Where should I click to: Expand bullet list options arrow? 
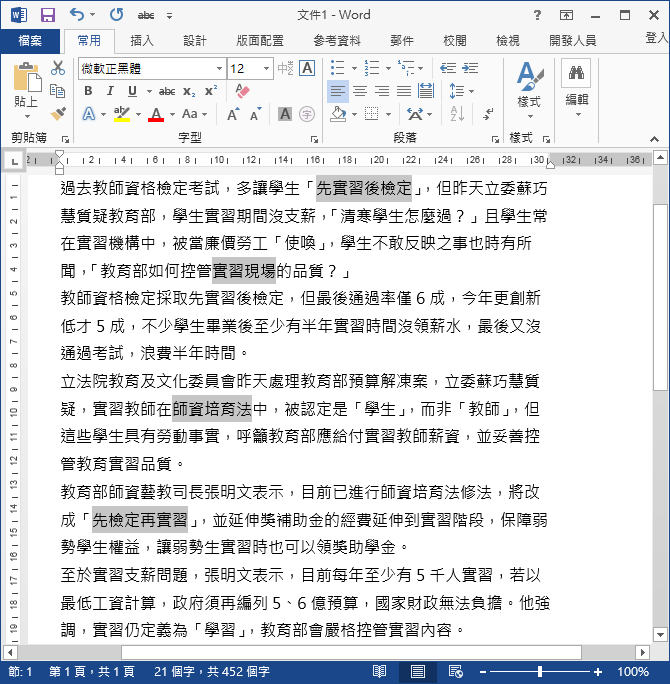(x=354, y=68)
